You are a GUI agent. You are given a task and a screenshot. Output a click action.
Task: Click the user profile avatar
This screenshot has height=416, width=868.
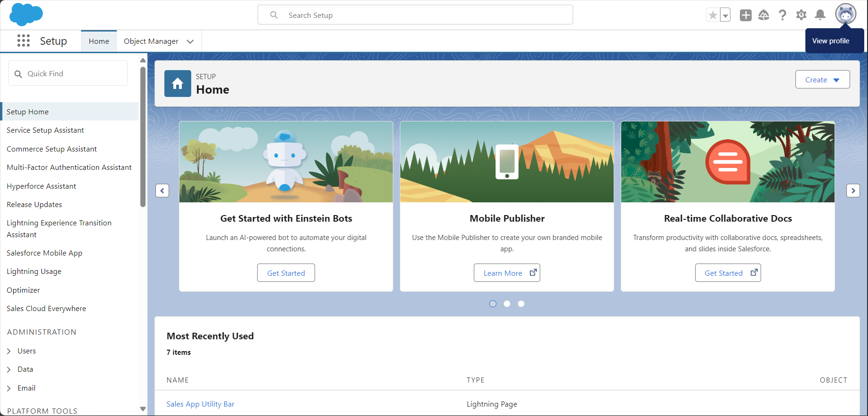click(846, 14)
